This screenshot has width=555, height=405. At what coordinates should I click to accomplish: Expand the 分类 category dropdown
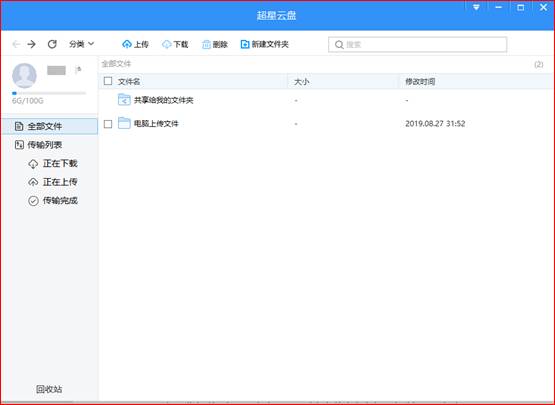pos(81,44)
